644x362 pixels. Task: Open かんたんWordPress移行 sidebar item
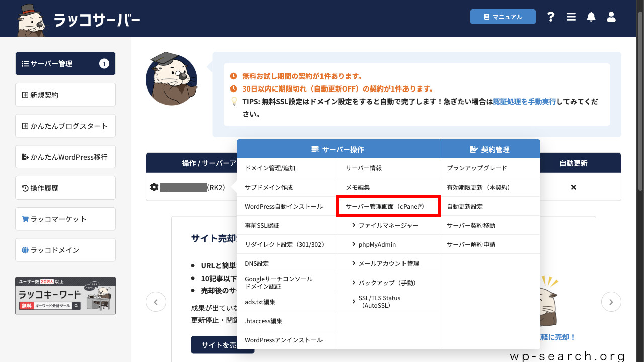[65, 157]
